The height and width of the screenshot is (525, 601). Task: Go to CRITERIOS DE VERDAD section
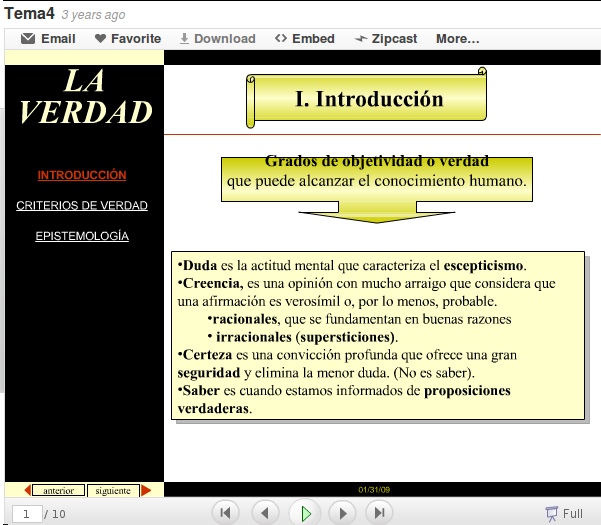(x=82, y=206)
